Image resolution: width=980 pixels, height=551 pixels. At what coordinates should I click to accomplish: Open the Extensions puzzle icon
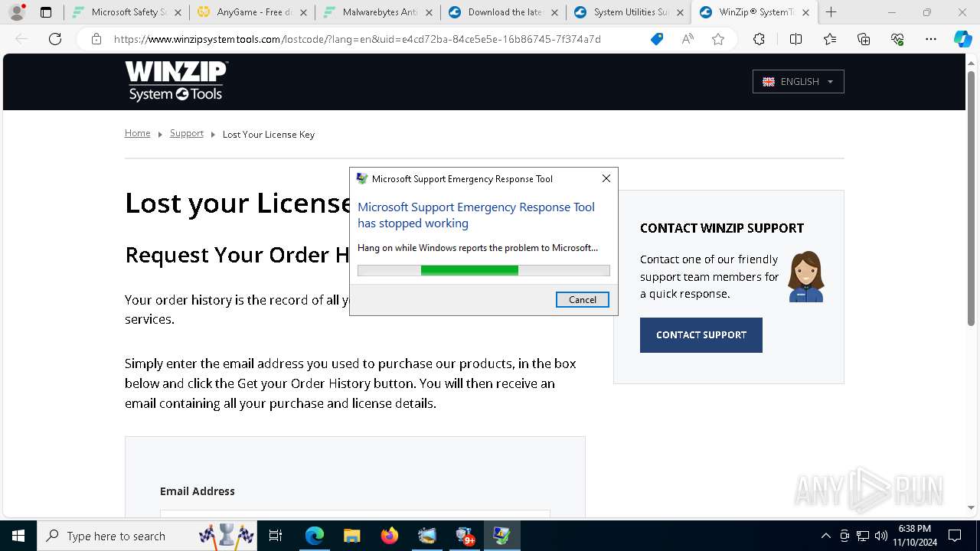pos(759,39)
